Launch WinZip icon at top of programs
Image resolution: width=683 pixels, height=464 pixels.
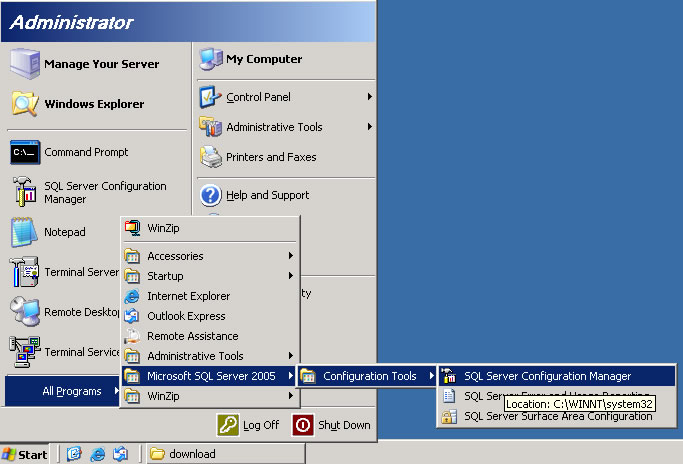click(x=132, y=228)
